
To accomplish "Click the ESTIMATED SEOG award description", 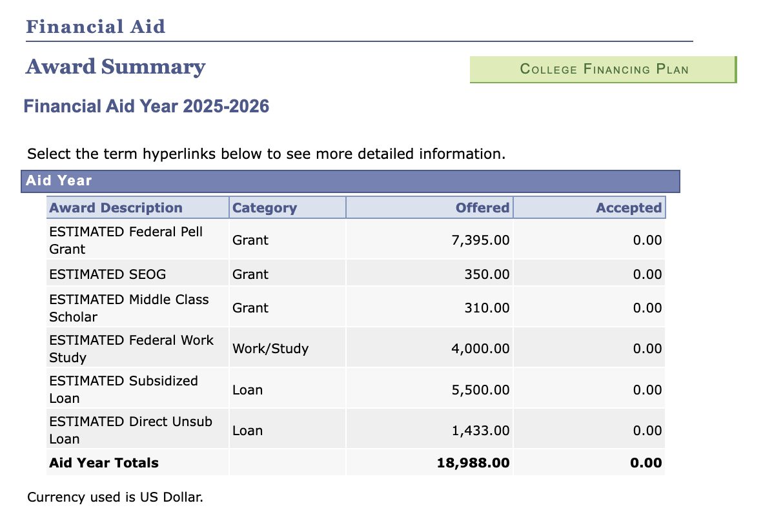I will [x=108, y=274].
